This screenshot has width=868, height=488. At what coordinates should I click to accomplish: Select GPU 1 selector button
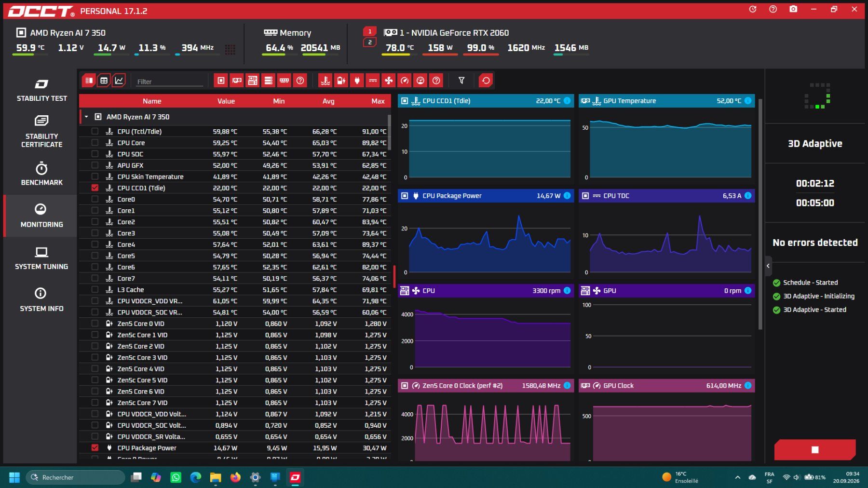[x=370, y=32]
